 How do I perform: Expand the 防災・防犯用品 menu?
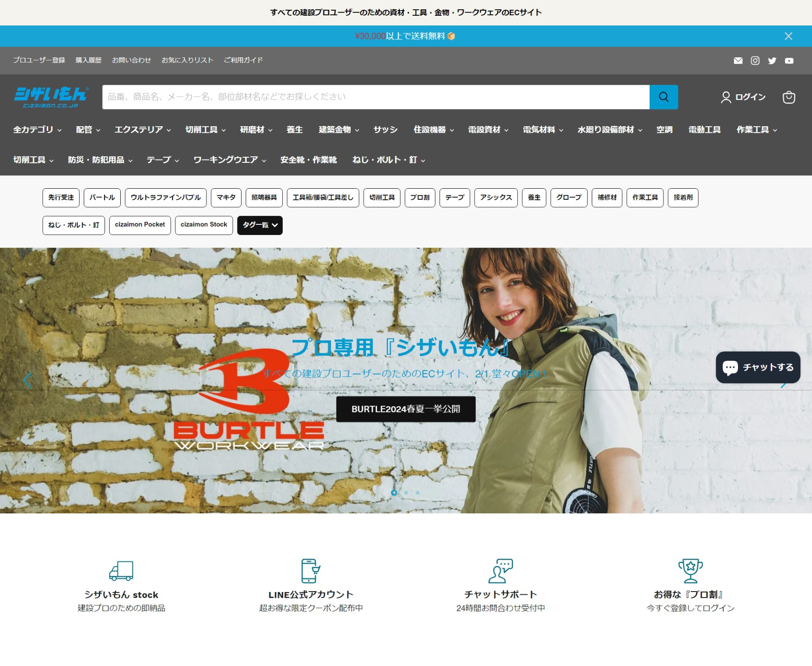point(100,160)
